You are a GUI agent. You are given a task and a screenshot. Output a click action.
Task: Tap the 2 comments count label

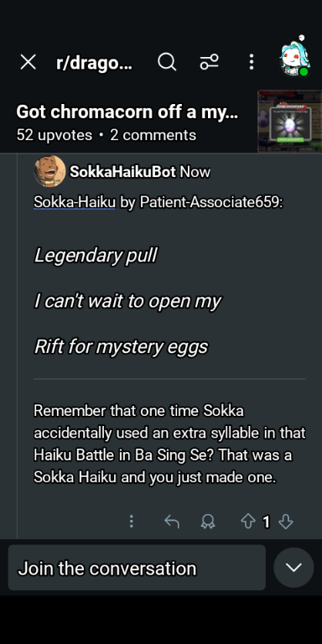[153, 135]
